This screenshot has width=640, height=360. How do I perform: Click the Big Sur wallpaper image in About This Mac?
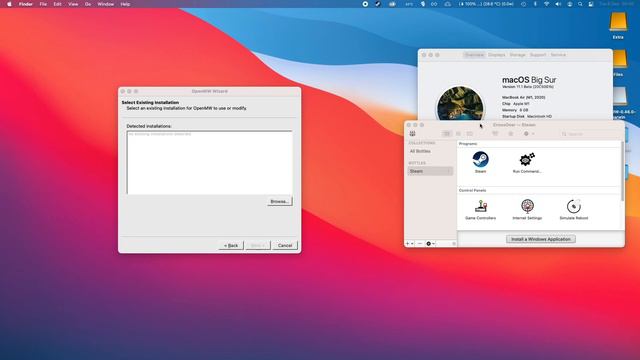460,104
